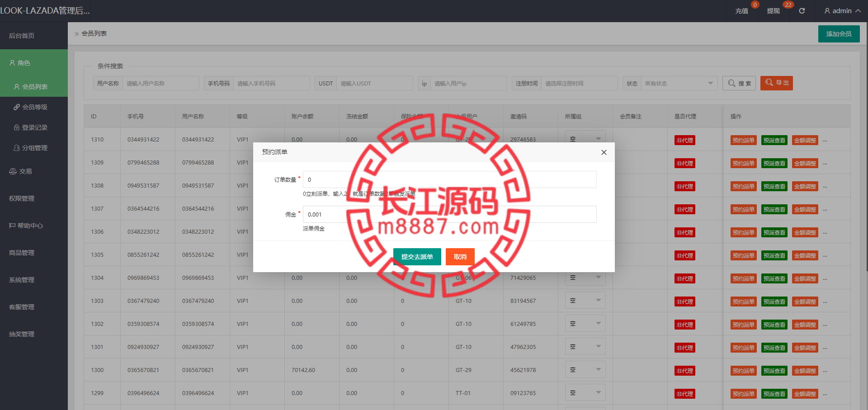868x410 pixels.
Task: Toggle 非代理 agent status for row 1310
Action: pyautogui.click(x=684, y=141)
